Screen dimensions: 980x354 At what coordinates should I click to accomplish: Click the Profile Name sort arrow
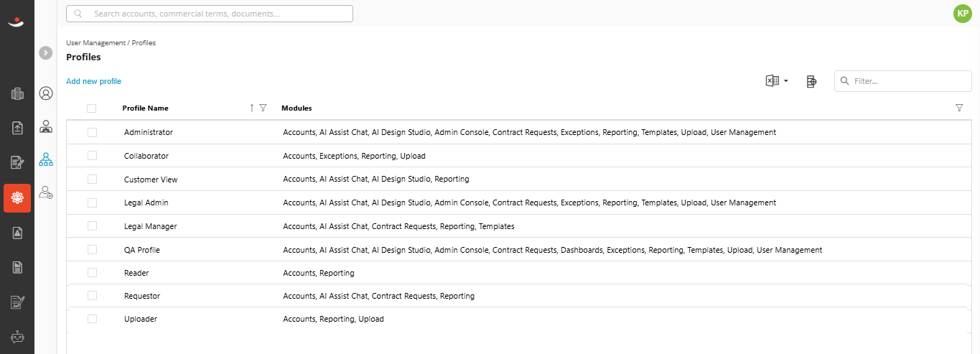coord(252,108)
